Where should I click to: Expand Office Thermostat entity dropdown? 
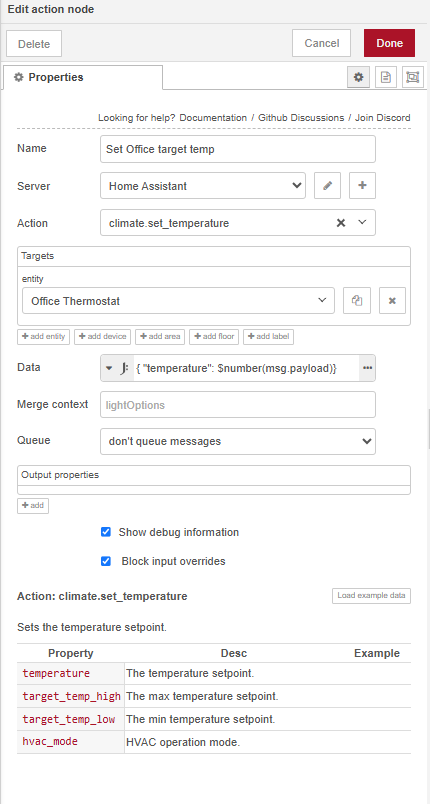178,300
